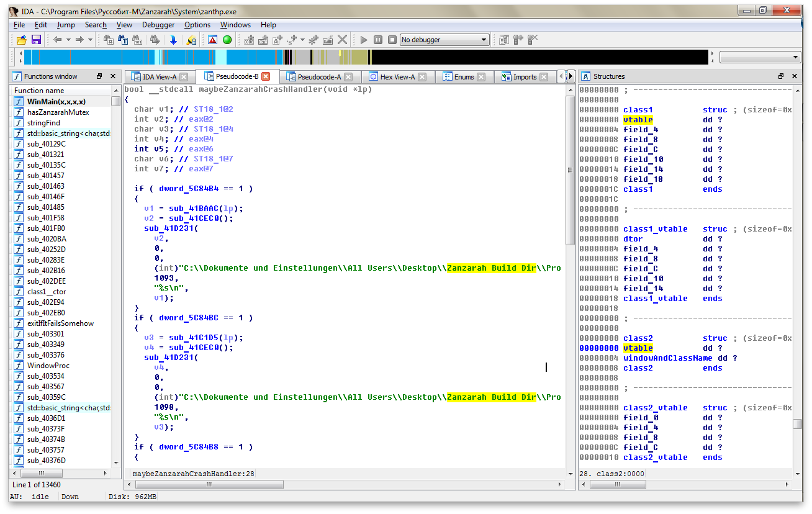This screenshot has width=812, height=514.
Task: Click the Open file toolbar icon
Action: tap(21, 40)
